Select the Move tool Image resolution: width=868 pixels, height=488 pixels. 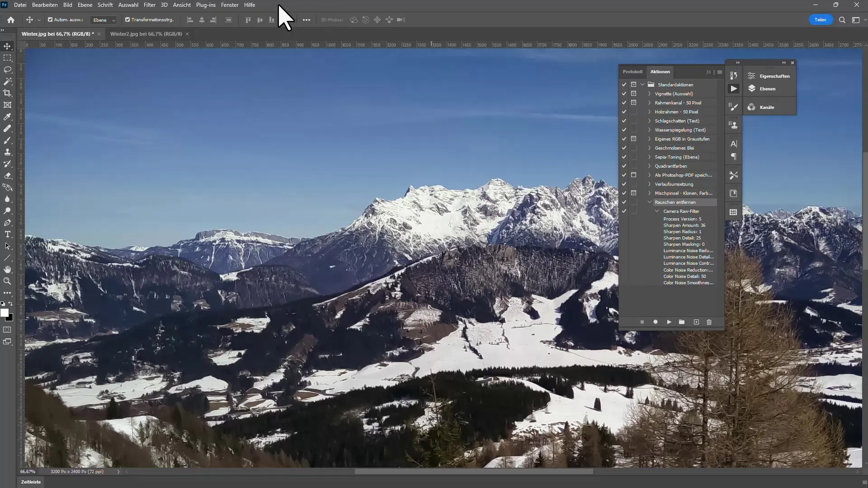(8, 47)
